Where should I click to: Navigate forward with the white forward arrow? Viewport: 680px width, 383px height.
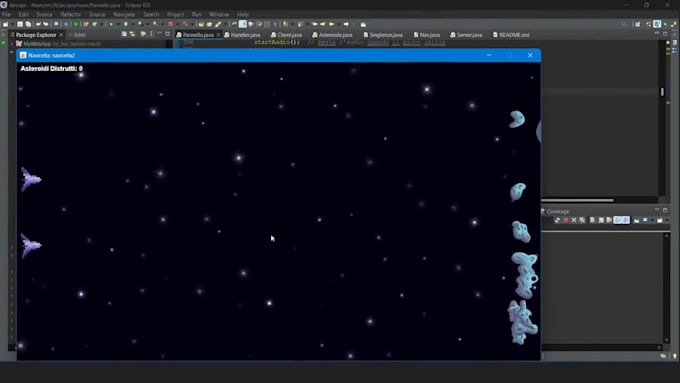346,24
